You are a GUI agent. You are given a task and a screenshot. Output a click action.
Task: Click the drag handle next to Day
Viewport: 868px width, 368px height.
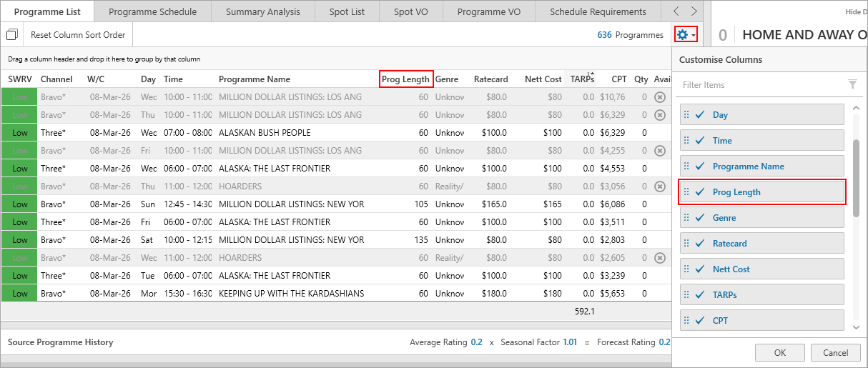pos(687,115)
